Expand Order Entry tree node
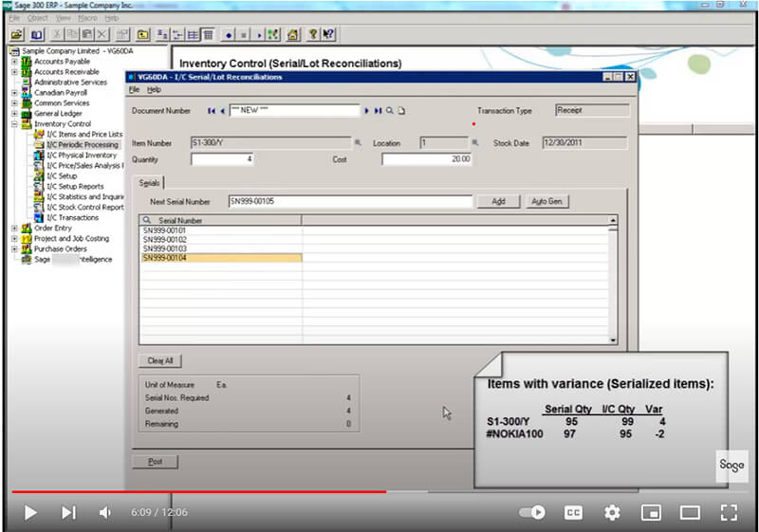The width and height of the screenshot is (759, 532). point(14,228)
